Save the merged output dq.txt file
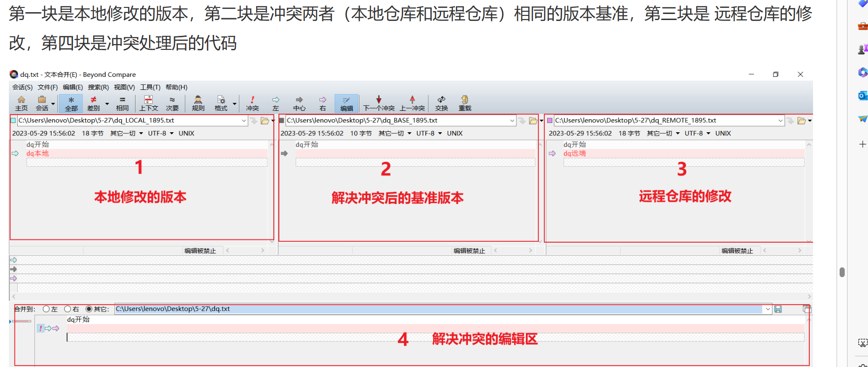Screen dimensions: 868x367 [x=778, y=309]
